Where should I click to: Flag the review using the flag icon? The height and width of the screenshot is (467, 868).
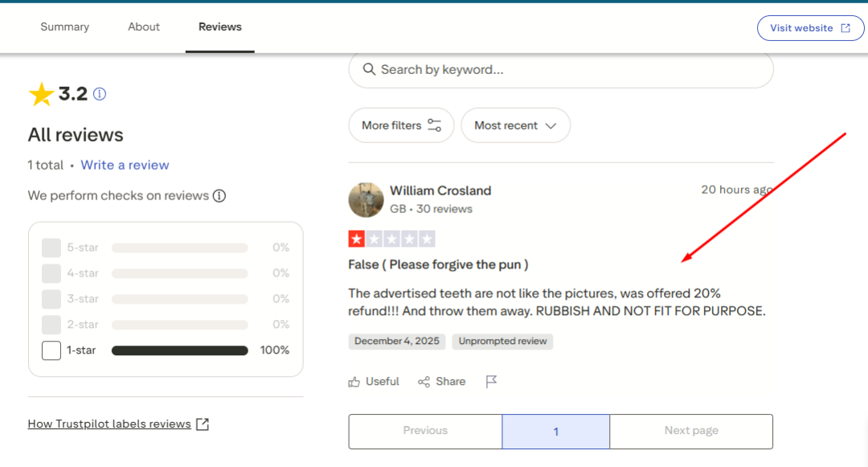point(491,382)
